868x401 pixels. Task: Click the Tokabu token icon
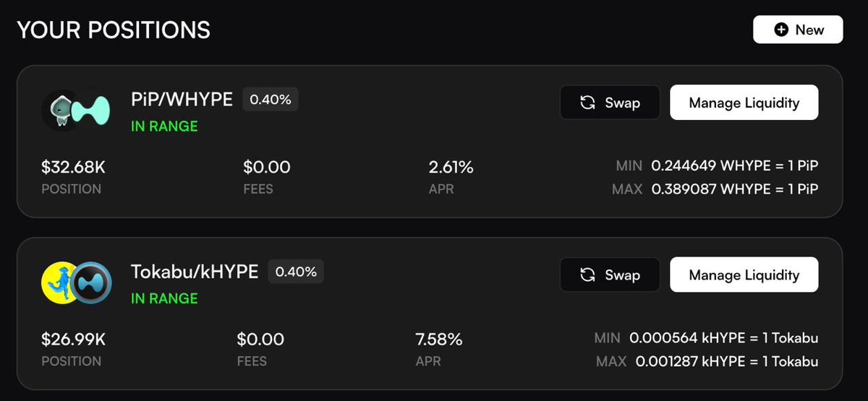[60, 282]
